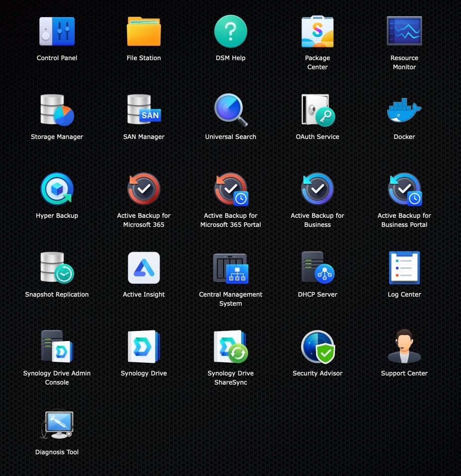Click the "Hyper Backup" text label
This screenshot has width=461, height=476.
57,216
